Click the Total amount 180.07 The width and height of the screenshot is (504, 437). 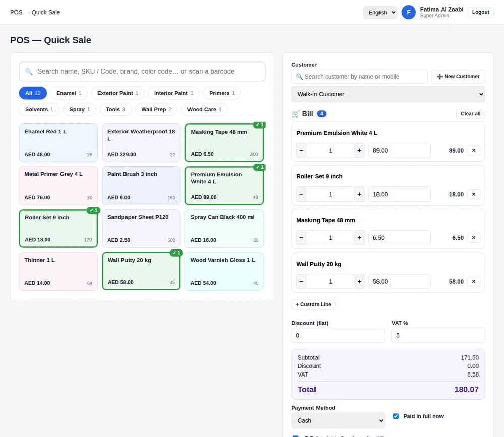click(x=466, y=390)
